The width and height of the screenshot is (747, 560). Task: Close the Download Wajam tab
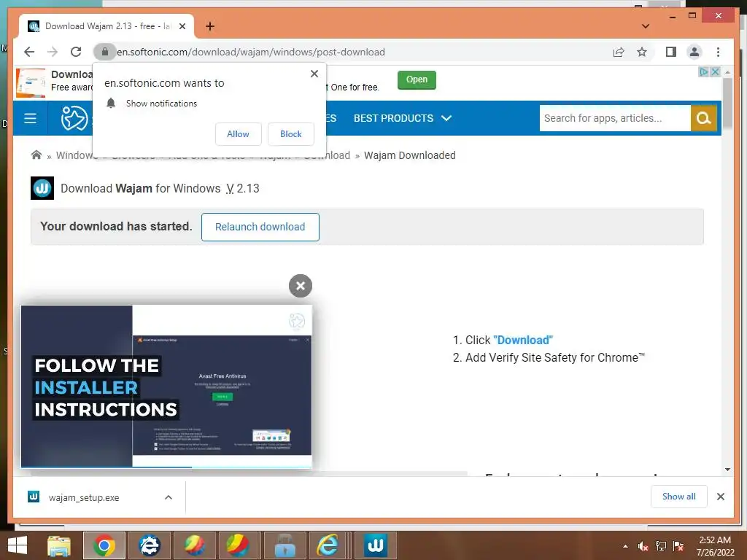[182, 26]
